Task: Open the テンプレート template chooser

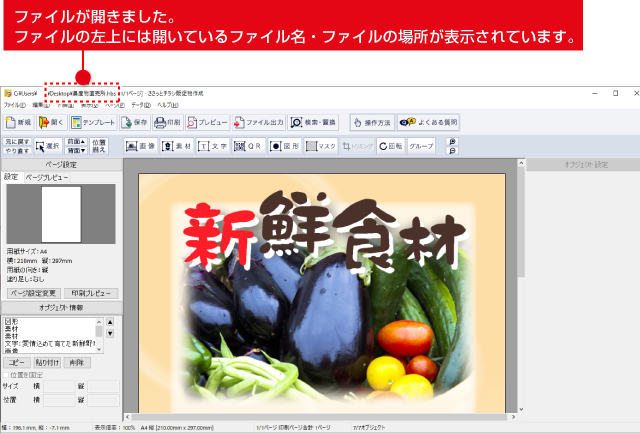Action: [x=93, y=122]
